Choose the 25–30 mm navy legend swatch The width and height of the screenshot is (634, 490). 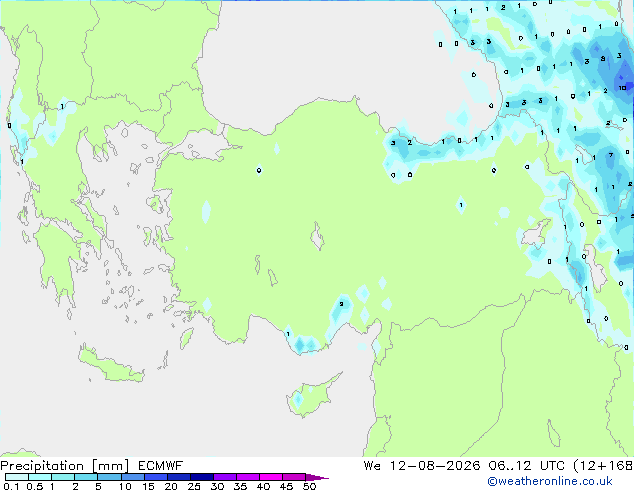(x=202, y=477)
